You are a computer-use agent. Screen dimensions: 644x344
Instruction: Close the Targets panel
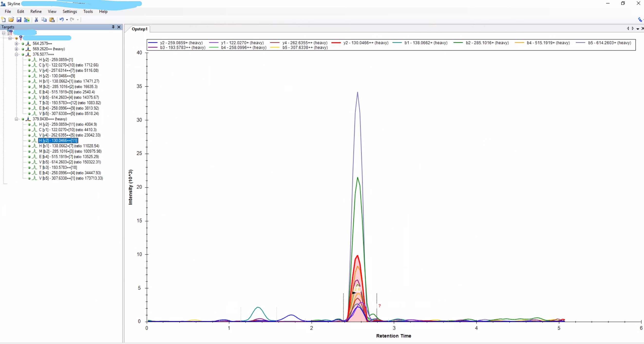coord(119,27)
